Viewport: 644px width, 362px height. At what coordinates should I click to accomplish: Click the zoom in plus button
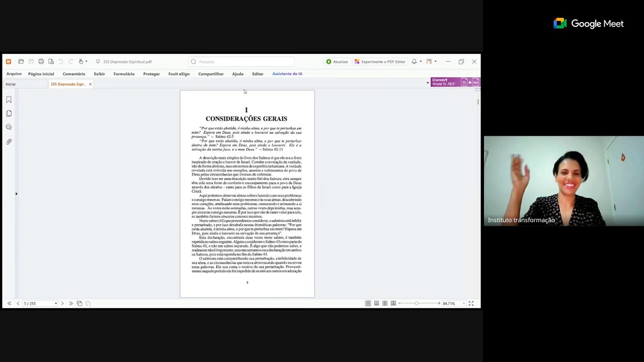tap(439, 303)
